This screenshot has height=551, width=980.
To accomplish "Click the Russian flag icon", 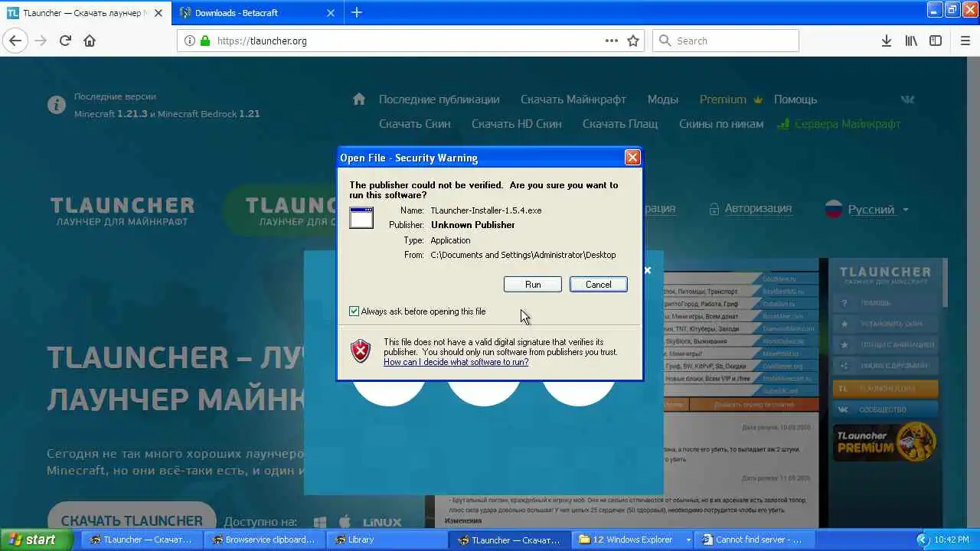I will tap(834, 210).
